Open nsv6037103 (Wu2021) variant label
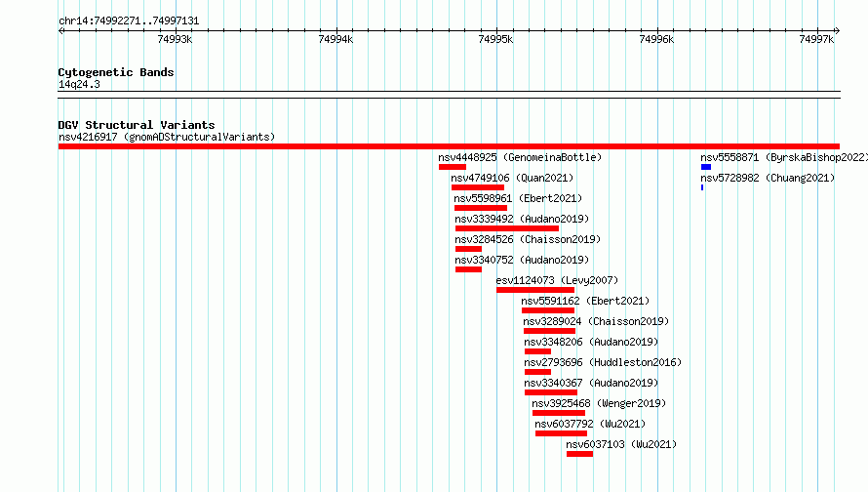Screen dimensions: 868x492 [x=621, y=444]
